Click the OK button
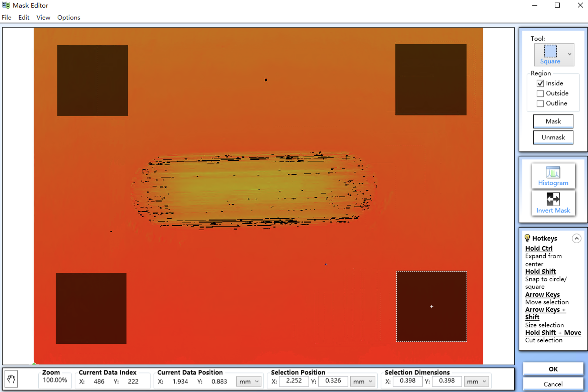This screenshot has width=588, height=392. pos(553,369)
